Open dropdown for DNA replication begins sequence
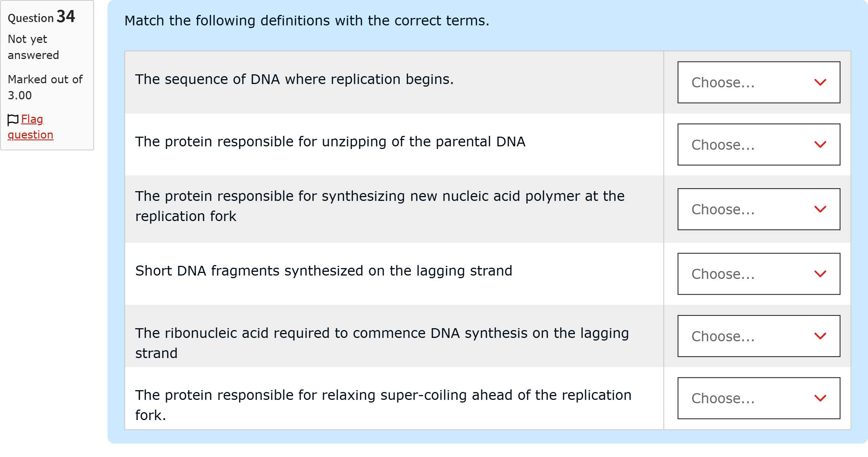 [759, 82]
